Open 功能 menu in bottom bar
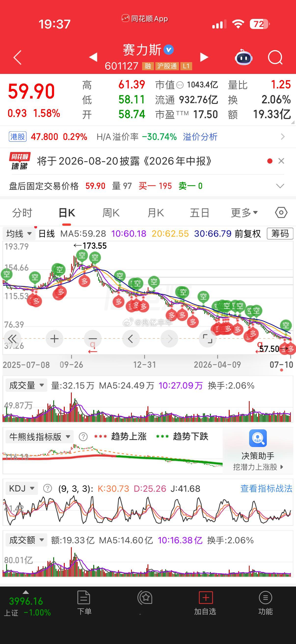 click(265, 603)
